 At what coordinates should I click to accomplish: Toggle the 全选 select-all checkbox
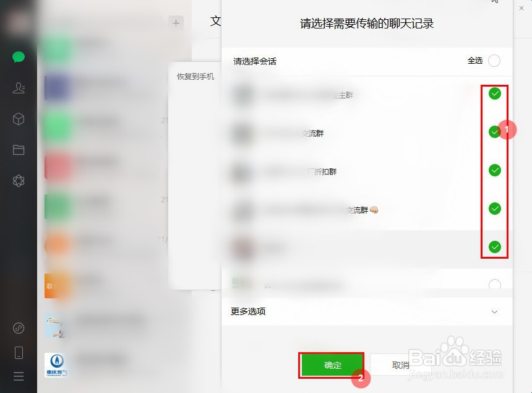click(x=494, y=61)
